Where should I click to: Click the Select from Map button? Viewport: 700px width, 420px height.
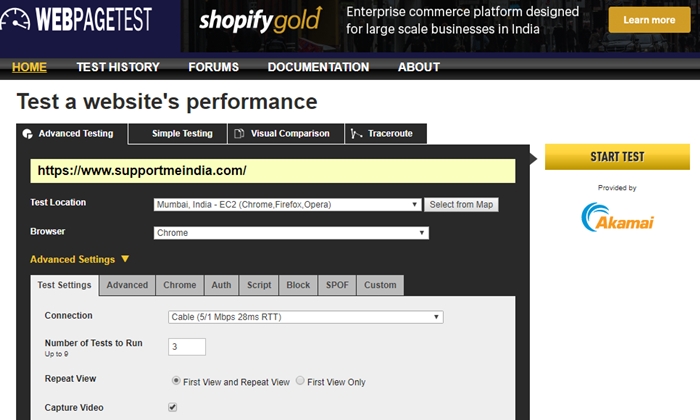coord(461,204)
